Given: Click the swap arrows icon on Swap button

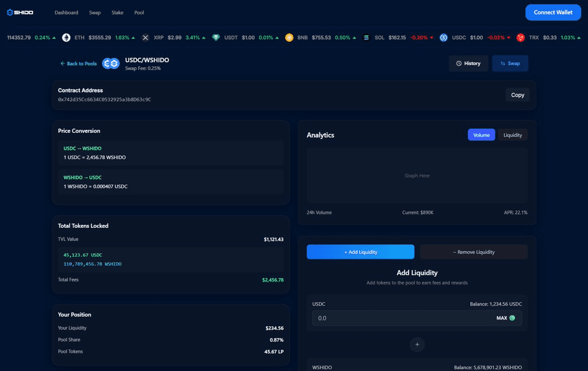Looking at the screenshot, I should tap(502, 63).
